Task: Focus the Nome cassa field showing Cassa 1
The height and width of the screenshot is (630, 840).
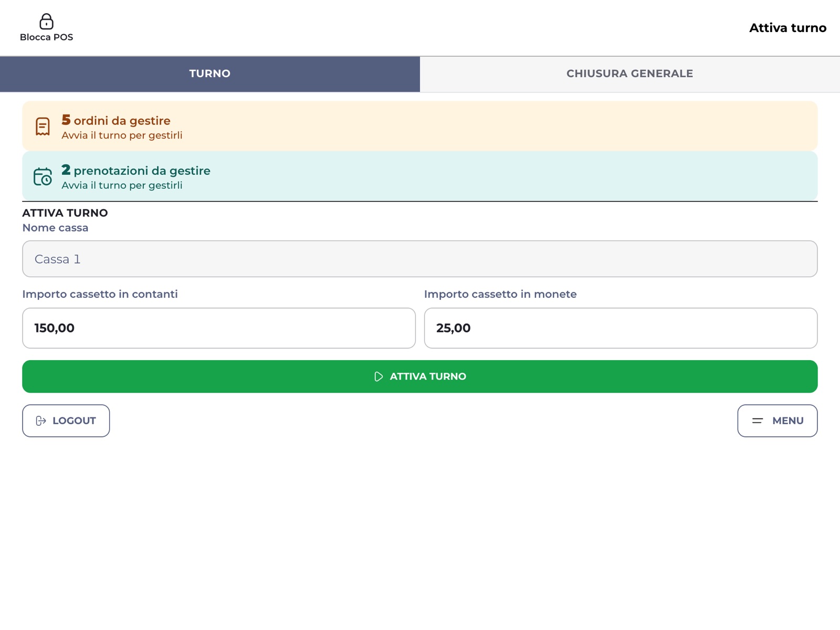Action: (420, 259)
